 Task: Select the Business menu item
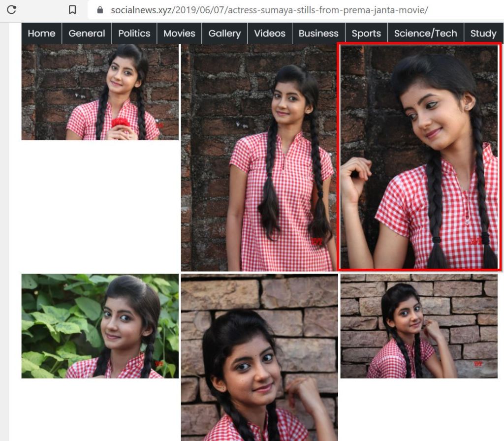pyautogui.click(x=318, y=33)
